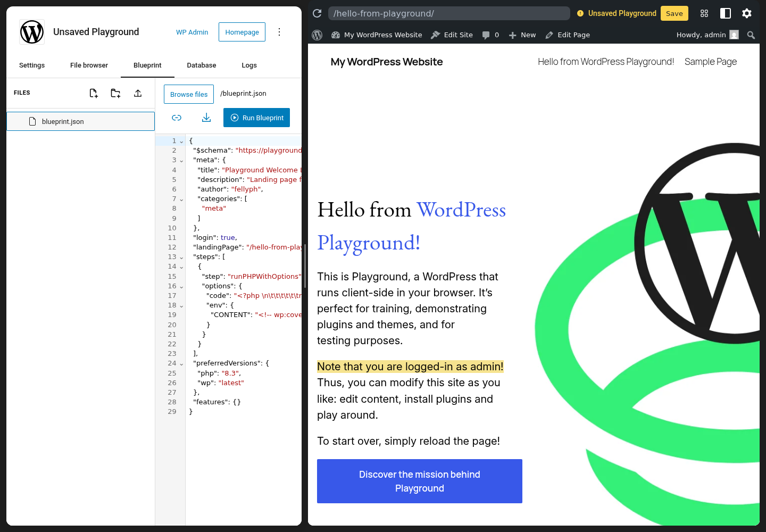The height and width of the screenshot is (532, 766).
Task: Click Discover the mission behind Playground button
Action: click(420, 481)
